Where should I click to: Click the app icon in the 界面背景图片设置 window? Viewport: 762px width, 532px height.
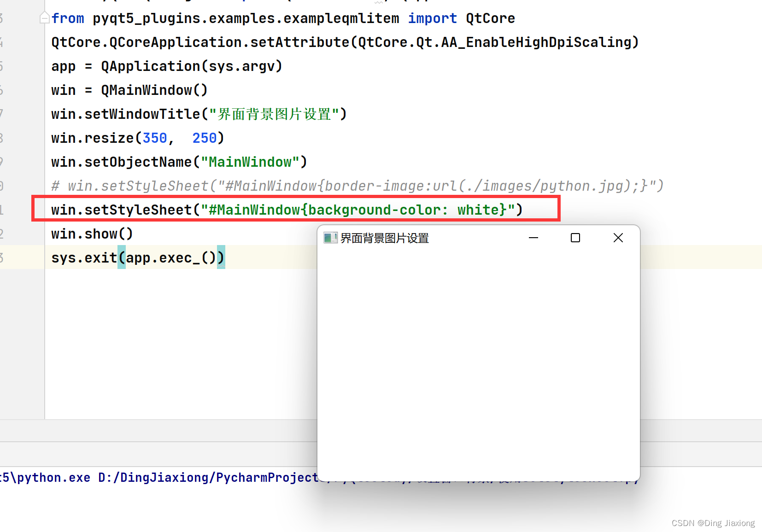pos(330,238)
